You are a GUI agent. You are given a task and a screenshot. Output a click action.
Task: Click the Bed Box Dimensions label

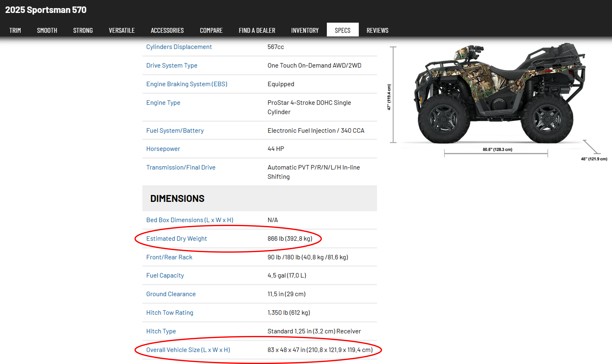[190, 220]
